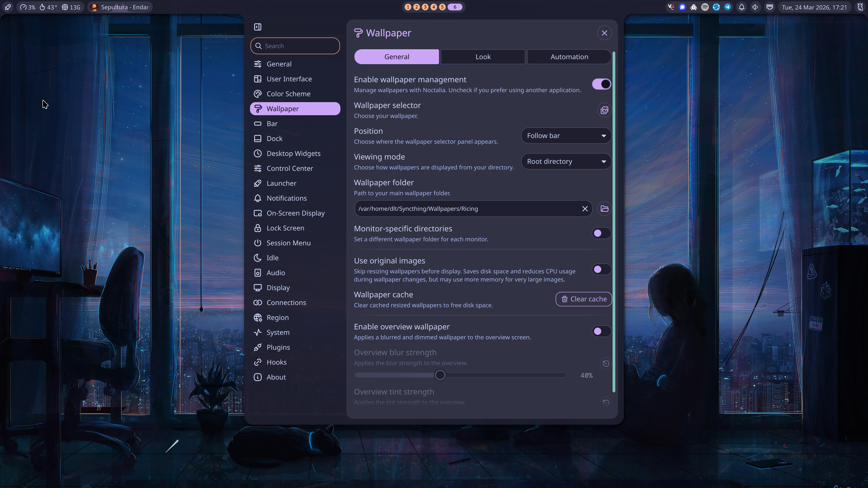The width and height of the screenshot is (868, 488).
Task: Switch to the Look tab
Action: (483, 56)
